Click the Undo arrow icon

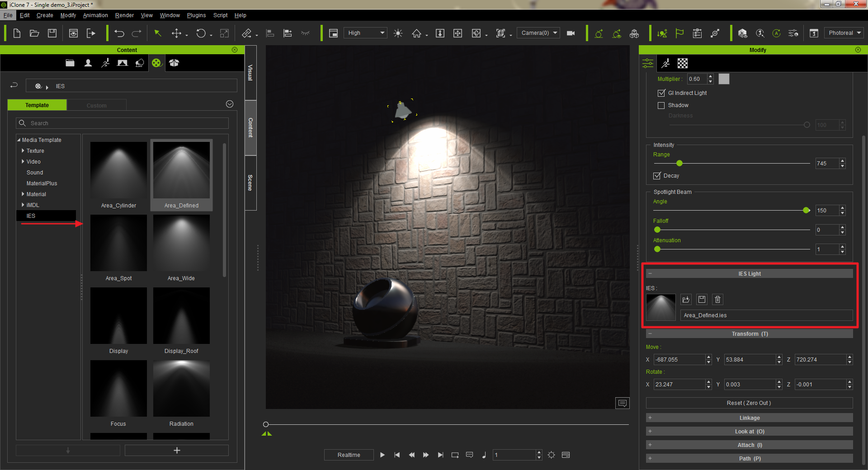click(x=119, y=33)
